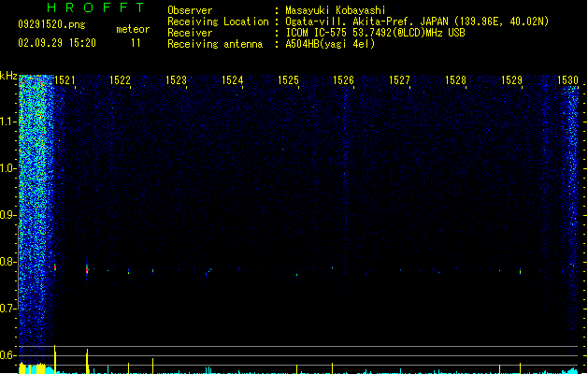Click the 1530 time marker

click(x=567, y=80)
